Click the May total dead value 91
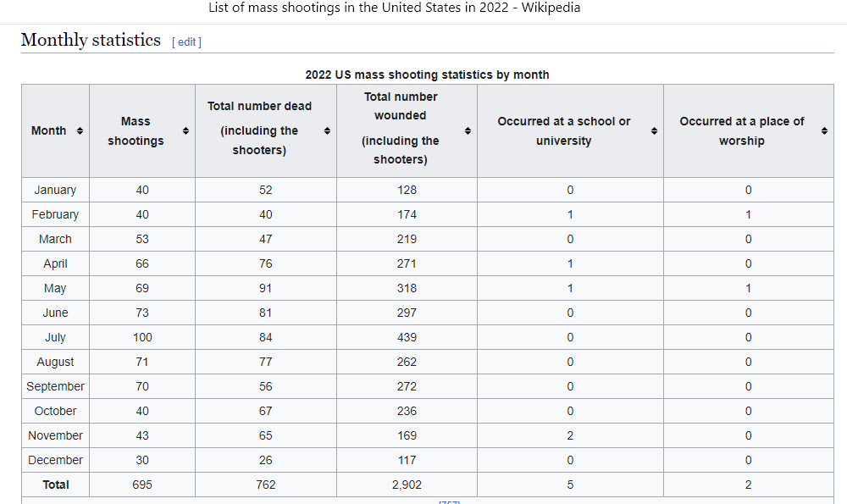 click(x=266, y=288)
